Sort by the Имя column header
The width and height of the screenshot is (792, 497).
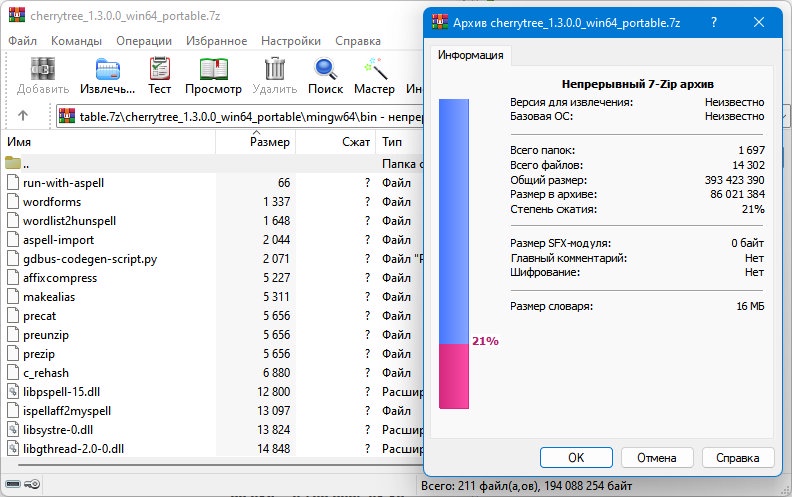coord(109,142)
